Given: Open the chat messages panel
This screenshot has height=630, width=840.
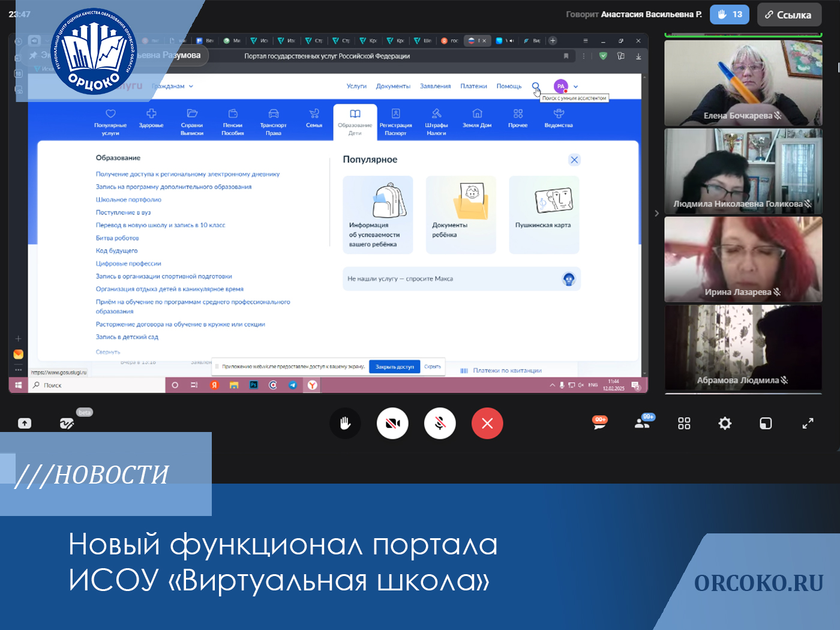Looking at the screenshot, I should pyautogui.click(x=599, y=423).
